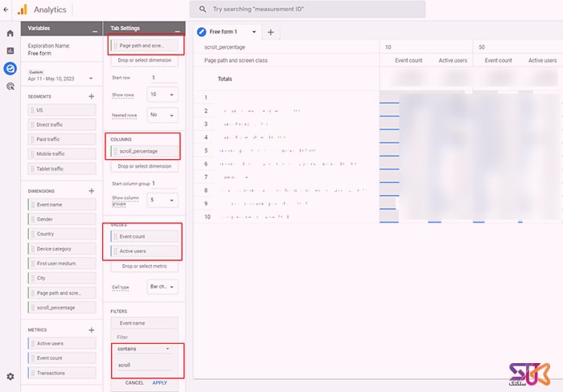This screenshot has height=392, width=563.
Task: Grab the Event name dimension drag handle
Action: tap(33, 205)
